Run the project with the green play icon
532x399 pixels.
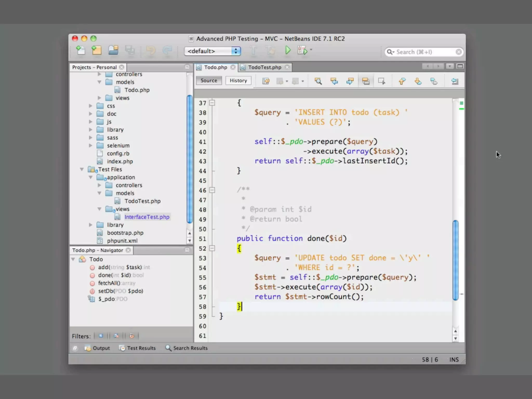click(x=288, y=50)
